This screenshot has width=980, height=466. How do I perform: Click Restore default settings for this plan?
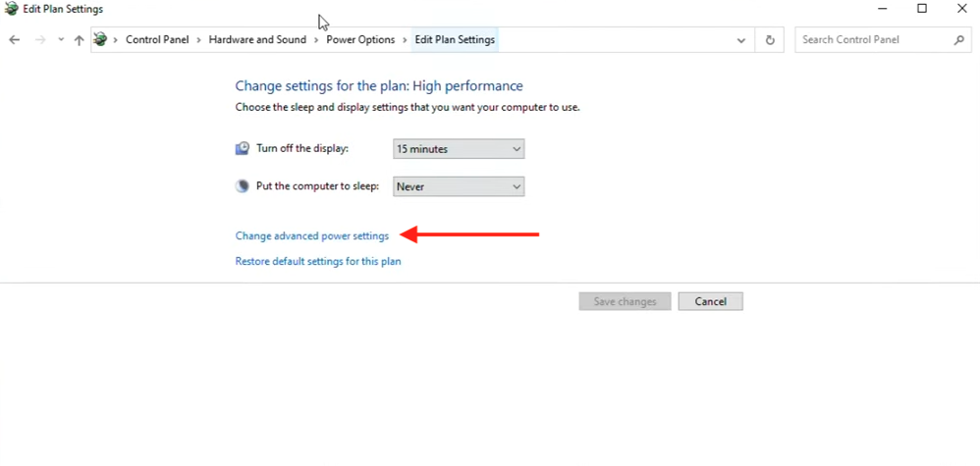[x=318, y=262]
